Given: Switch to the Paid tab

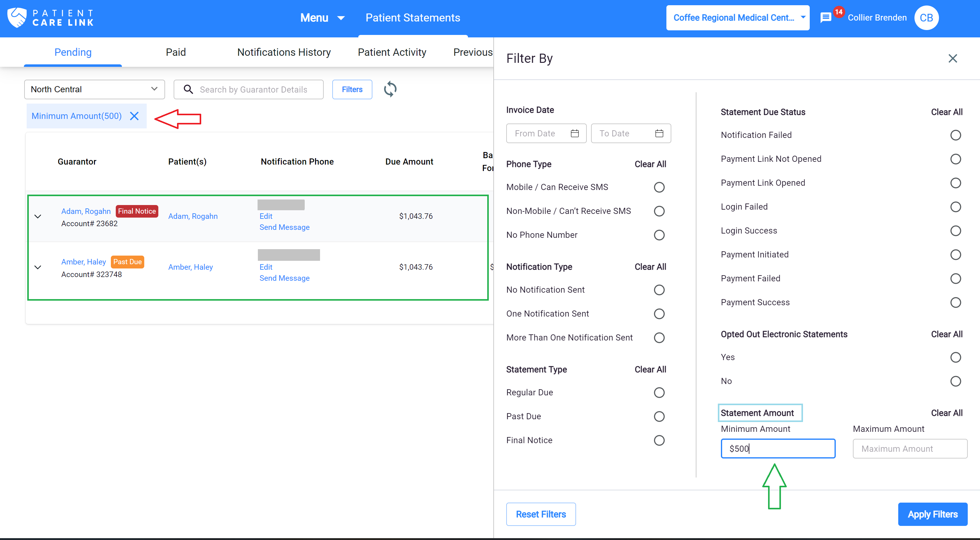Looking at the screenshot, I should (175, 52).
